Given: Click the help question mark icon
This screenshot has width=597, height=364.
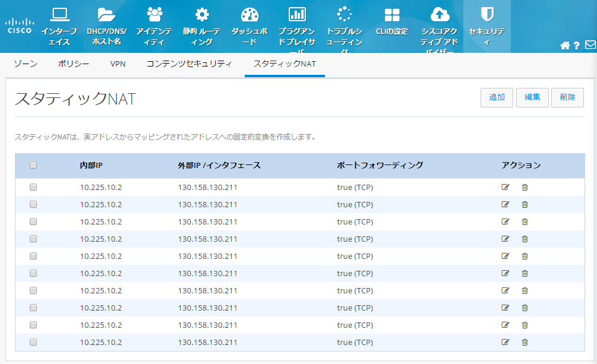Looking at the screenshot, I should [577, 46].
